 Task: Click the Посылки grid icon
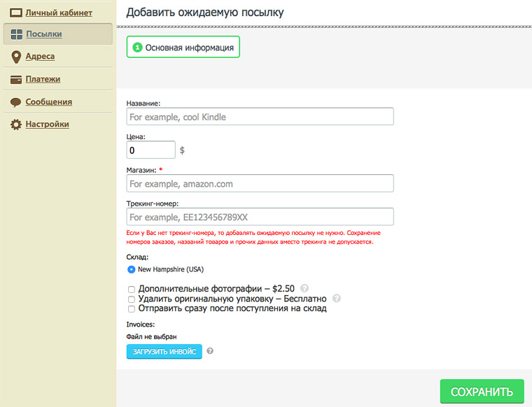(x=16, y=34)
